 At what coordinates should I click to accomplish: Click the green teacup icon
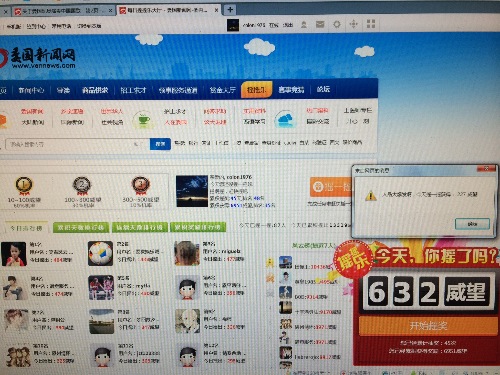click(143, 119)
